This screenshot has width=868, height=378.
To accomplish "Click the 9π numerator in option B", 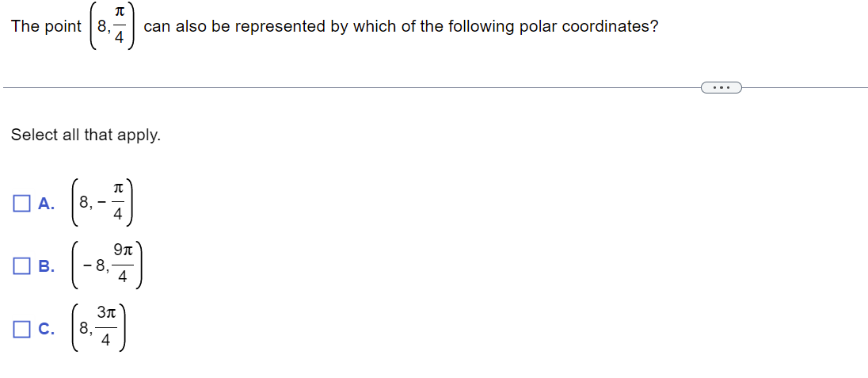I will click(x=124, y=250).
